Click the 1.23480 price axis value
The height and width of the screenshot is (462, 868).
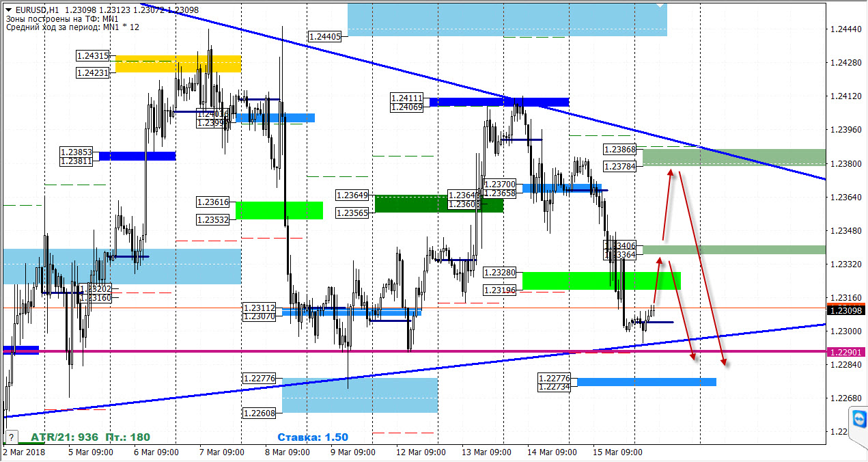[845, 230]
